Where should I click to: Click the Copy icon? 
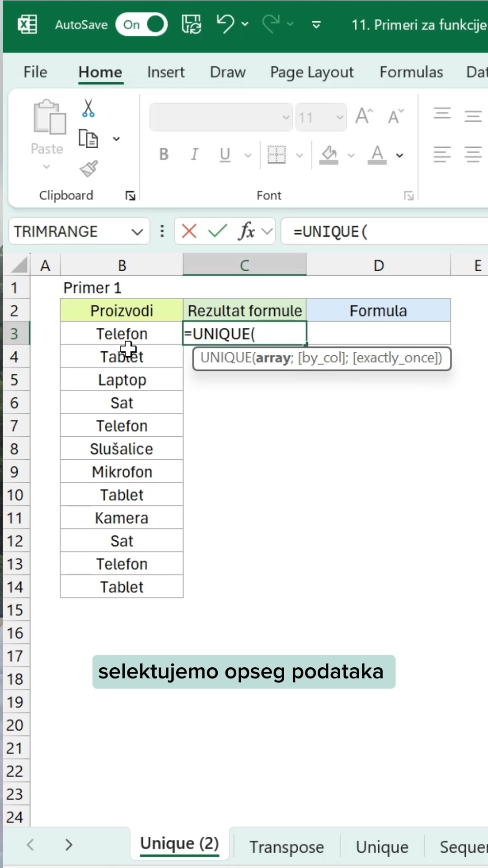click(x=88, y=138)
